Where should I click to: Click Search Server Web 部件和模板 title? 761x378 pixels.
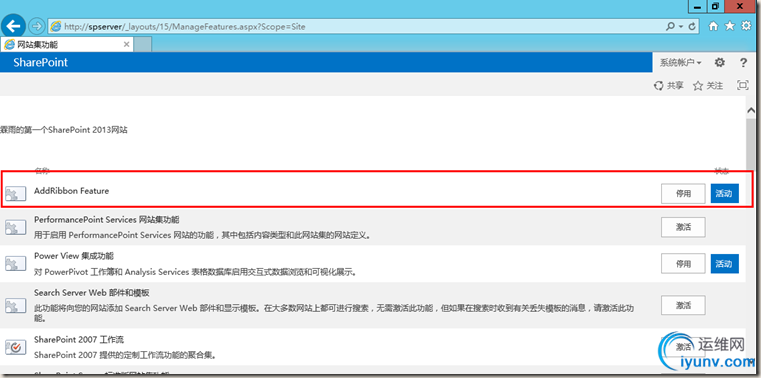tap(92, 293)
